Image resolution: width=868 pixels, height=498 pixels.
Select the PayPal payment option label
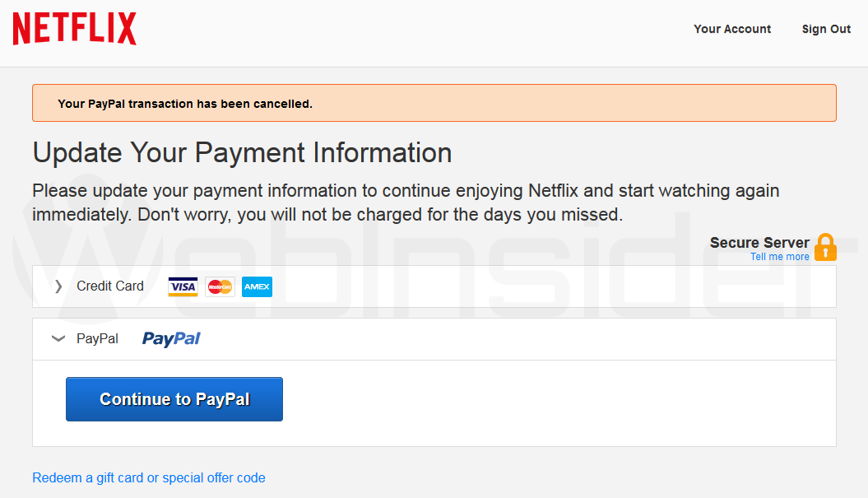point(97,338)
